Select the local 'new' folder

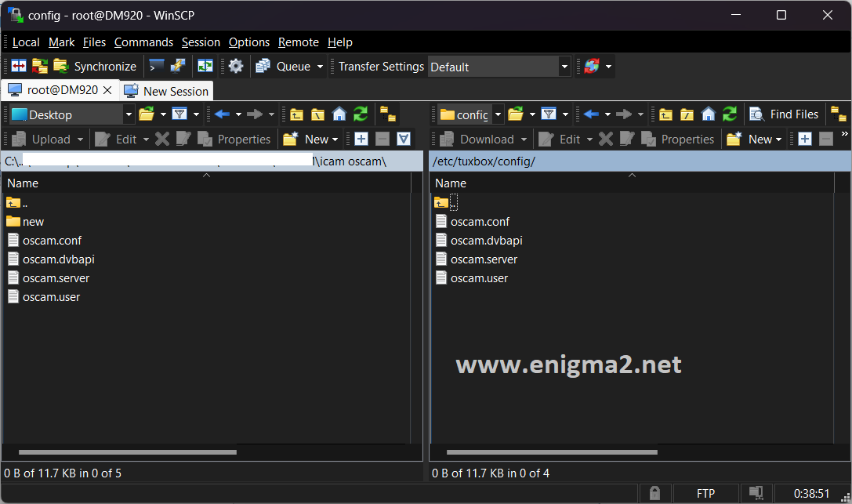pyautogui.click(x=26, y=222)
